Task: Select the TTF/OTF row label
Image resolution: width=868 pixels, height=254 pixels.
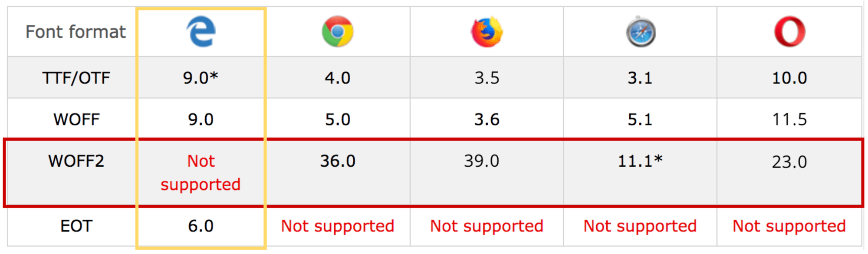Action: click(76, 78)
